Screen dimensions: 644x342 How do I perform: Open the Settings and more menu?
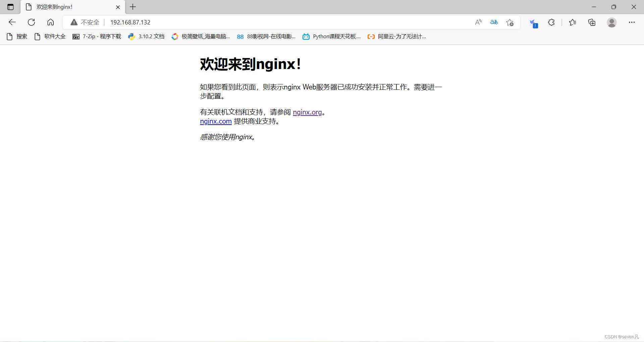point(633,22)
